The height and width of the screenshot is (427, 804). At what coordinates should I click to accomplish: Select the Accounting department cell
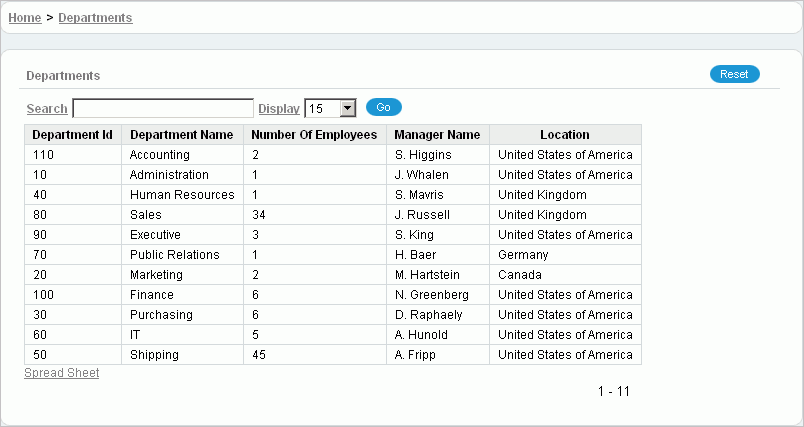point(160,155)
